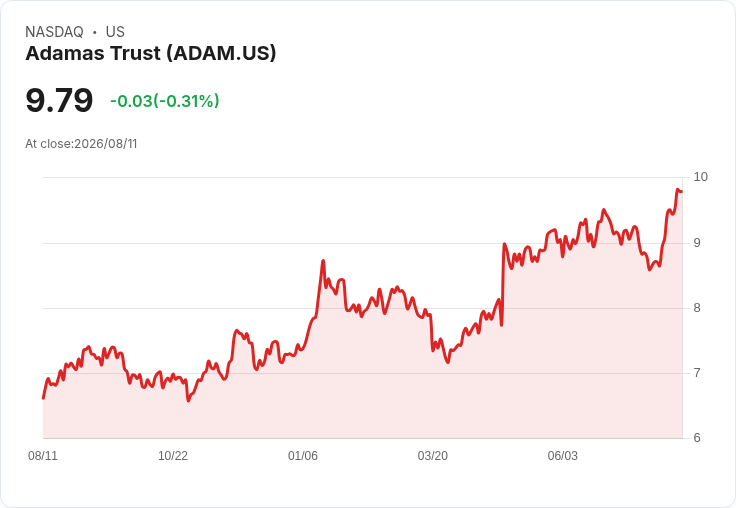Select the 9.79 current price
Viewport: 736px width, 508px height.
point(59,100)
